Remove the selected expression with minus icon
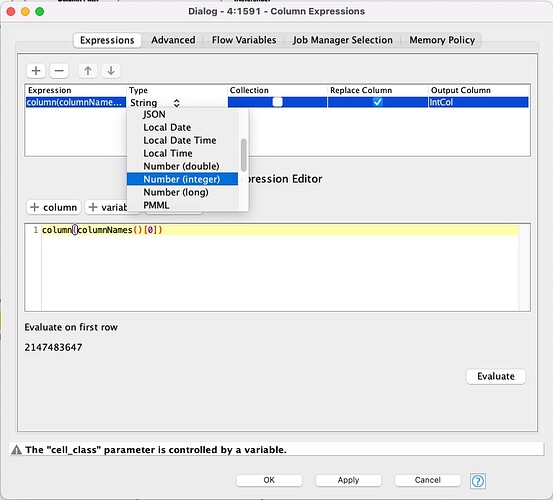 tap(59, 71)
